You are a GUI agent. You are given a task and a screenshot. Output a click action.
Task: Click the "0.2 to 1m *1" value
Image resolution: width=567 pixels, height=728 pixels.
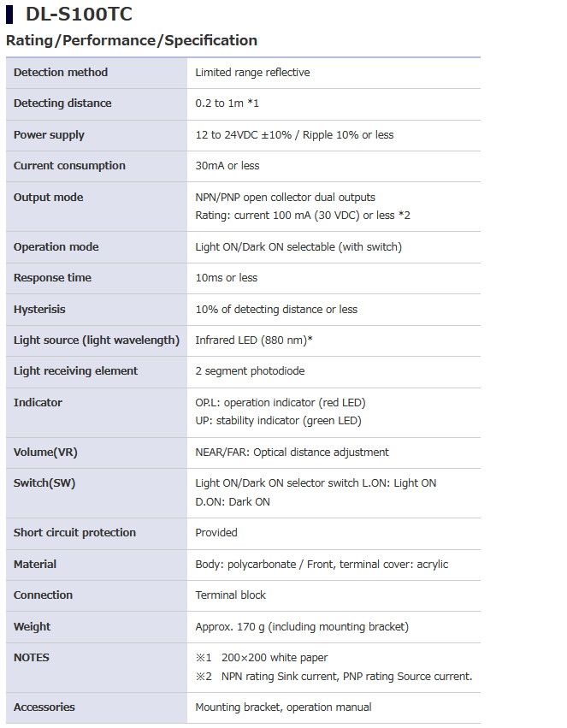[227, 104]
